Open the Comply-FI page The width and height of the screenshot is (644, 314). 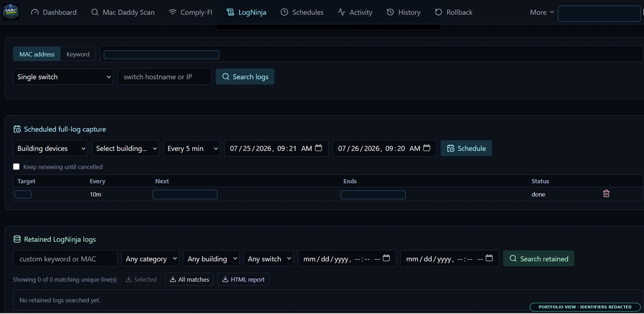click(191, 12)
